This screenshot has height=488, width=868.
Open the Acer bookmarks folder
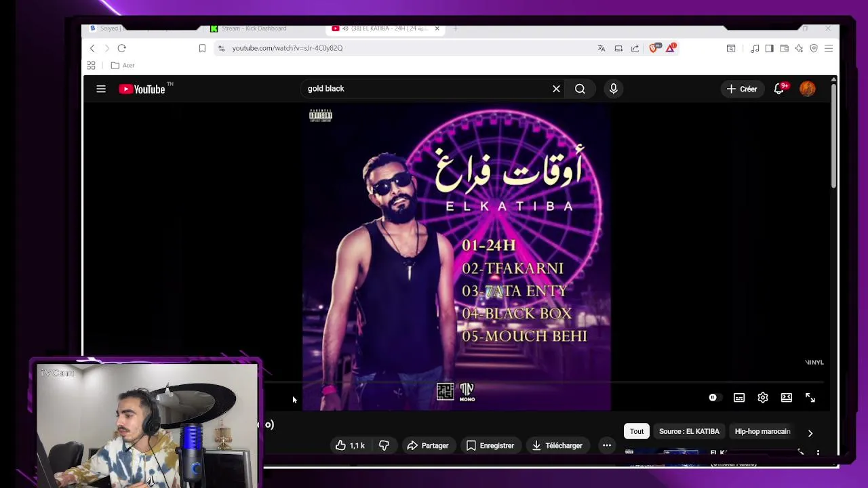pyautogui.click(x=123, y=65)
